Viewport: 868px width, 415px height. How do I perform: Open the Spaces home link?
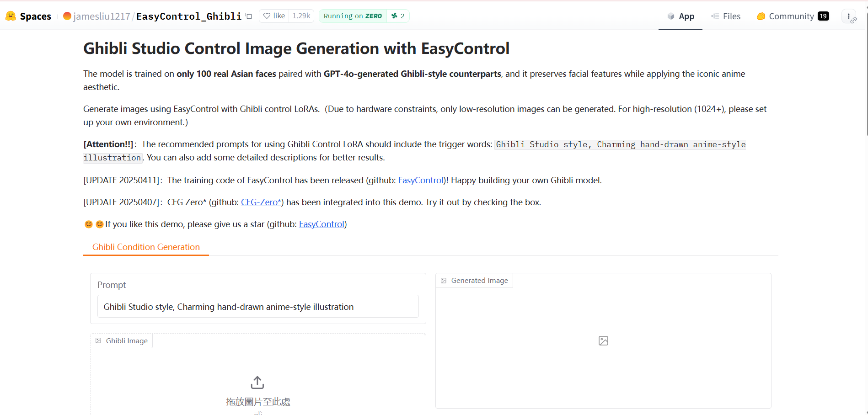[x=35, y=16]
